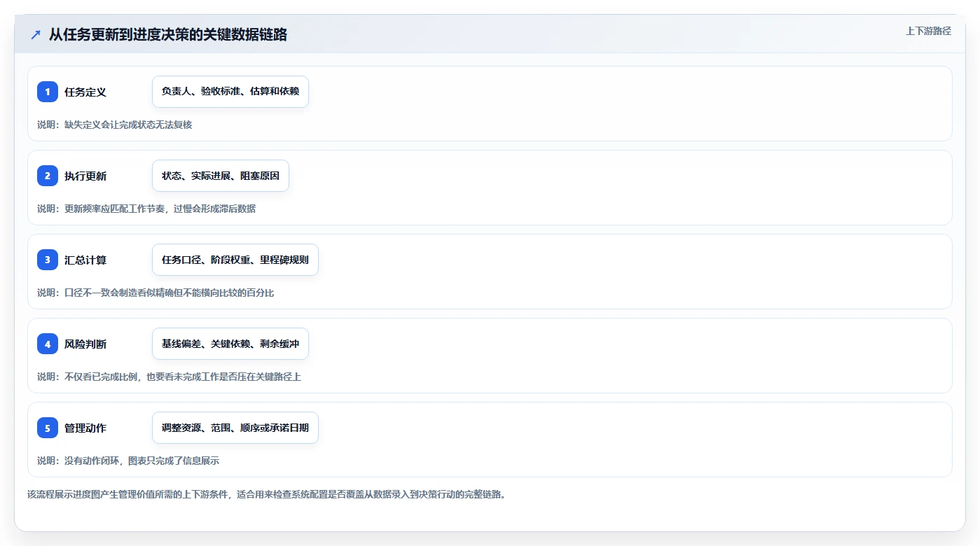This screenshot has width=980, height=546.
Task: Click the 状态、实际进展、阻塞原因 chip
Action: click(x=221, y=176)
